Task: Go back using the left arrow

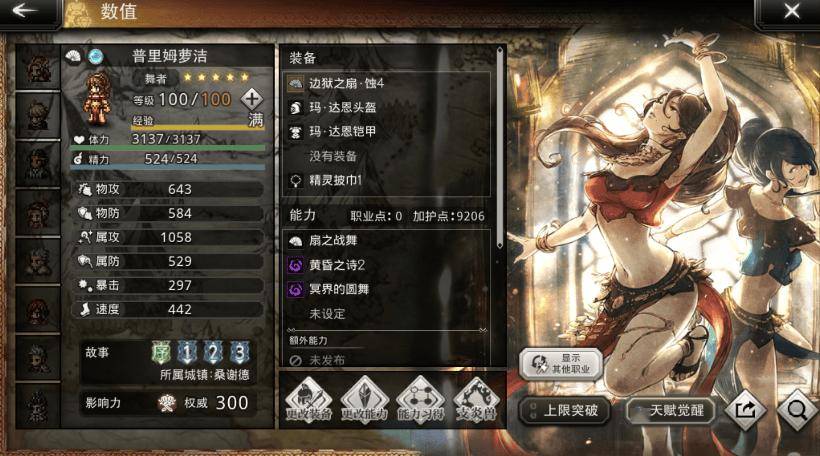Action: tap(24, 10)
